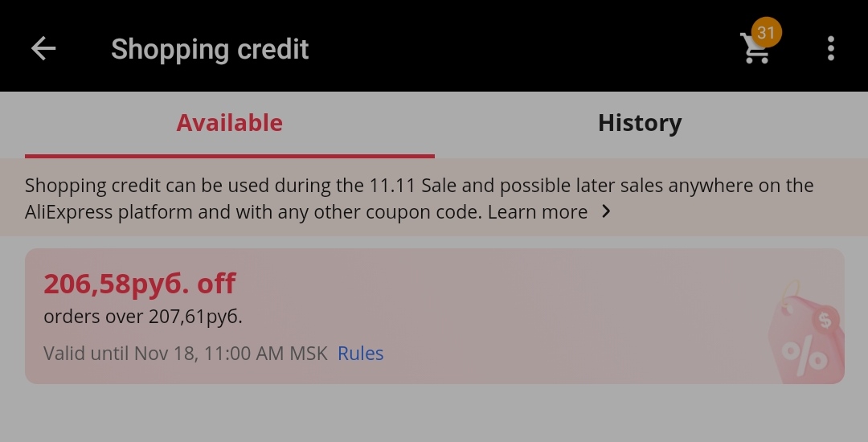Tap the 206,58руб. off amount
Screen dimensions: 868x442
click(140, 283)
